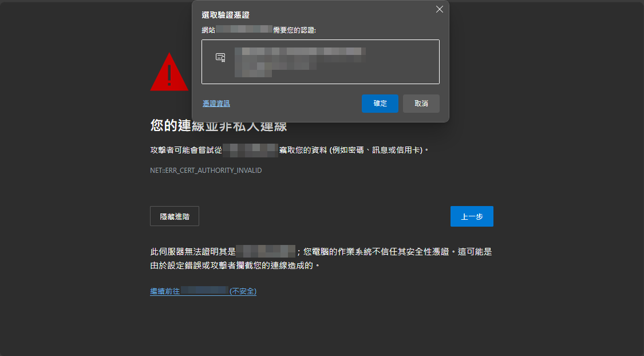The width and height of the screenshot is (644, 356).
Task: Close the 選取驗證憑證 dialog with the X
Action: click(440, 10)
